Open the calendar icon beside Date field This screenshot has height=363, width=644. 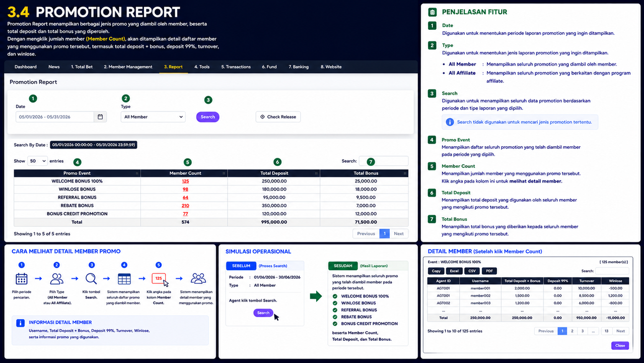(100, 117)
